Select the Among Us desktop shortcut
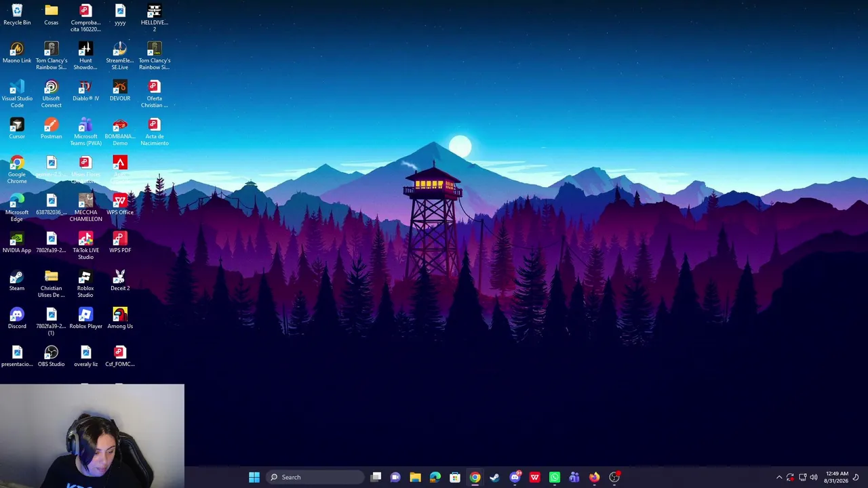The width and height of the screenshot is (868, 488). pos(120,319)
